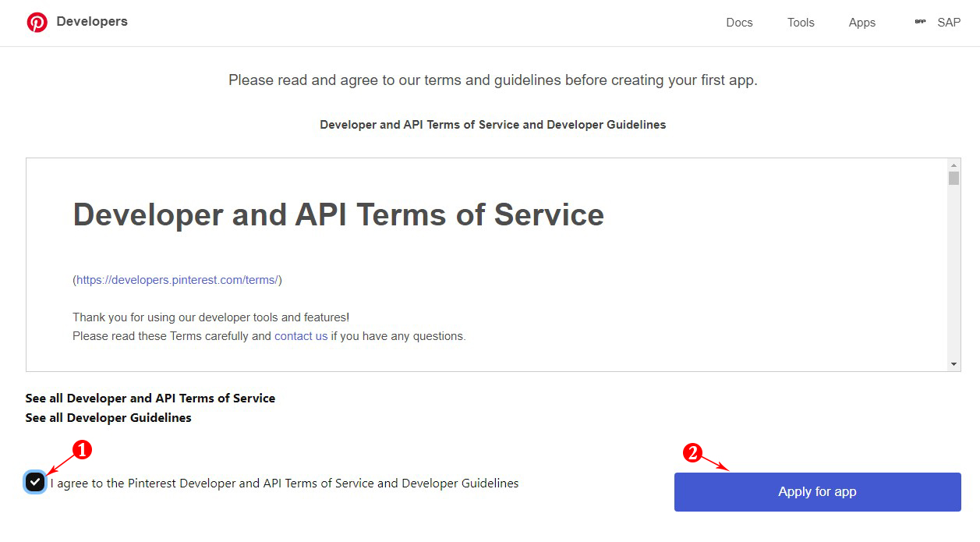Open the Docs menu item
This screenshot has height=542, width=980.
click(x=739, y=23)
